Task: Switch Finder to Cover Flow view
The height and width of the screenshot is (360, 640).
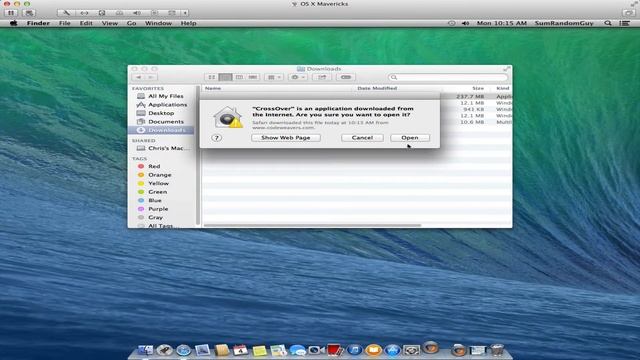Action: click(253, 77)
